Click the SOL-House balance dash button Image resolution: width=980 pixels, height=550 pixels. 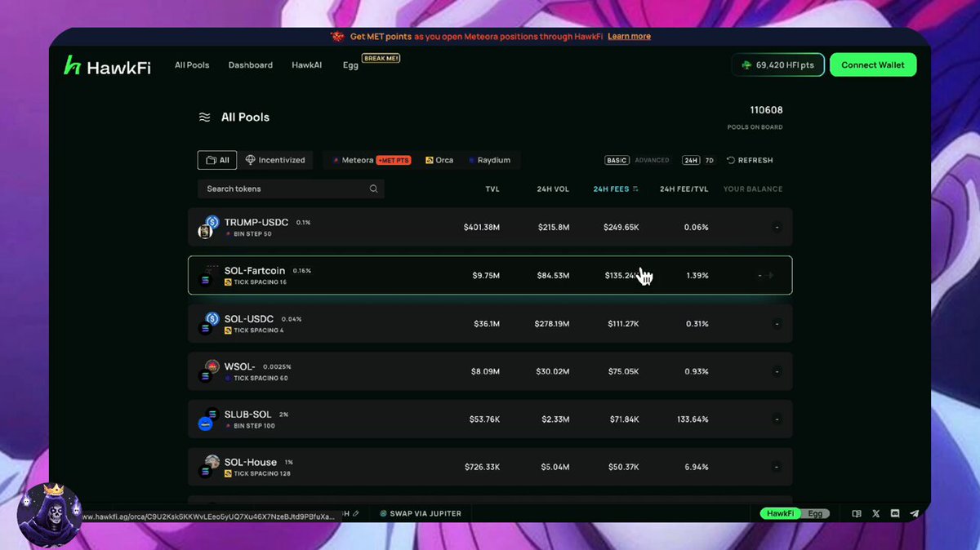[777, 468]
